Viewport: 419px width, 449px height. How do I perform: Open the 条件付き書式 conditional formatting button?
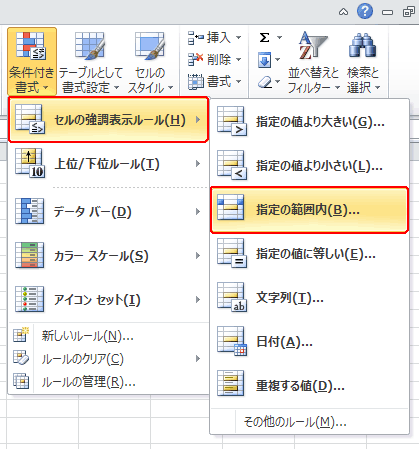coord(32,62)
